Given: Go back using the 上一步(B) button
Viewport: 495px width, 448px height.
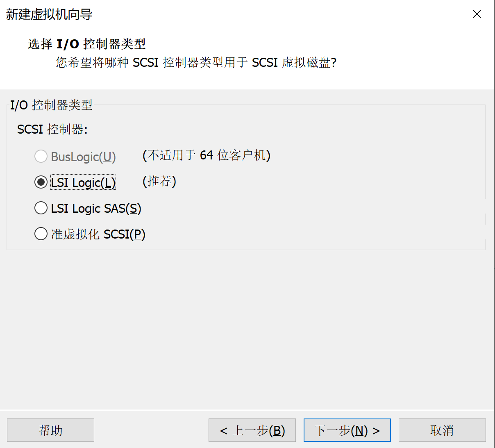Looking at the screenshot, I should coord(252,430).
